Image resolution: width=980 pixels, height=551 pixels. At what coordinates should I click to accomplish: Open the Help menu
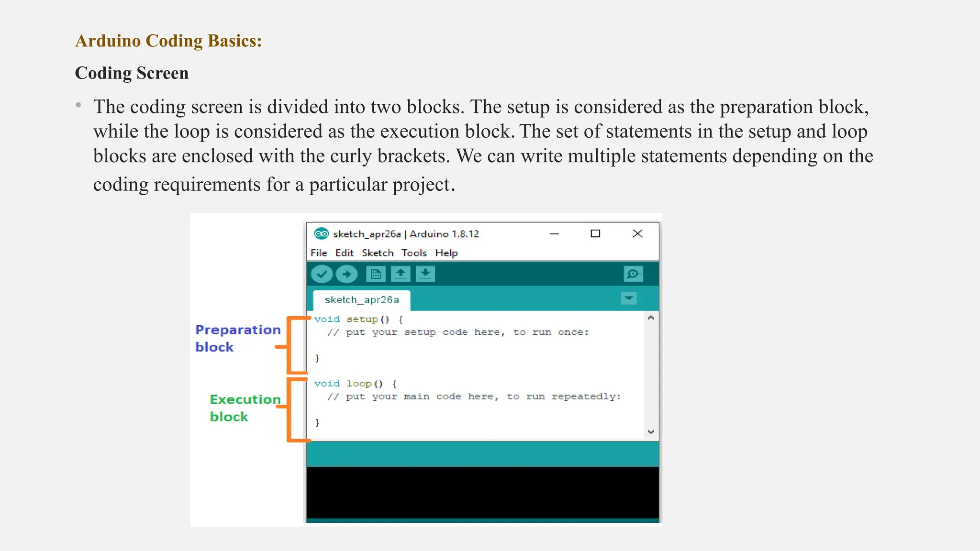pos(446,253)
